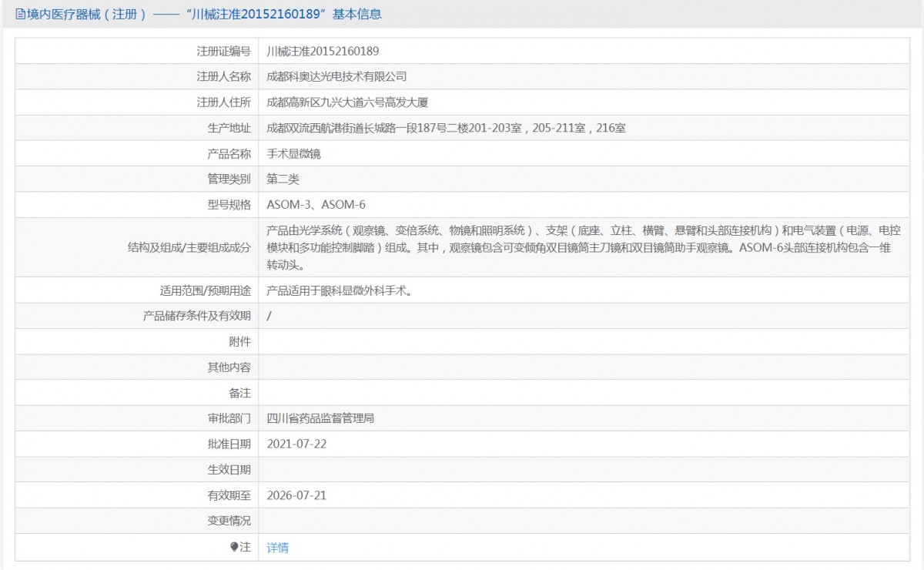Click the structure and composition description text

[x=584, y=247]
